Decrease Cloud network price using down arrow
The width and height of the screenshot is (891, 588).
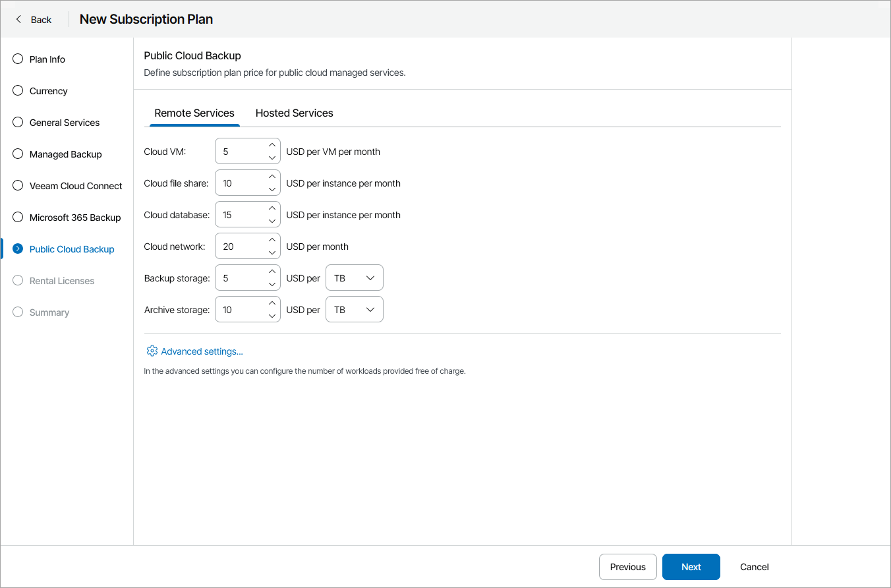[272, 253]
